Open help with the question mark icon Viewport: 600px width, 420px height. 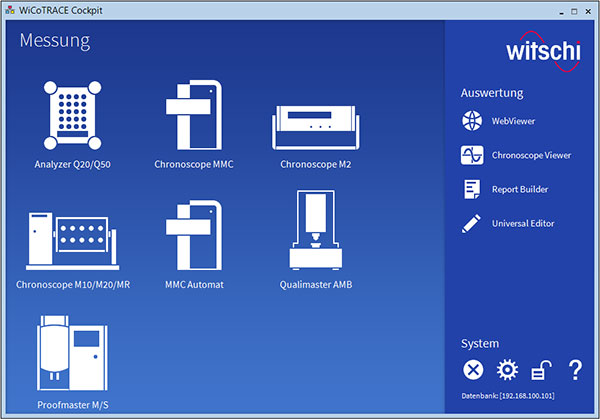[x=575, y=370]
